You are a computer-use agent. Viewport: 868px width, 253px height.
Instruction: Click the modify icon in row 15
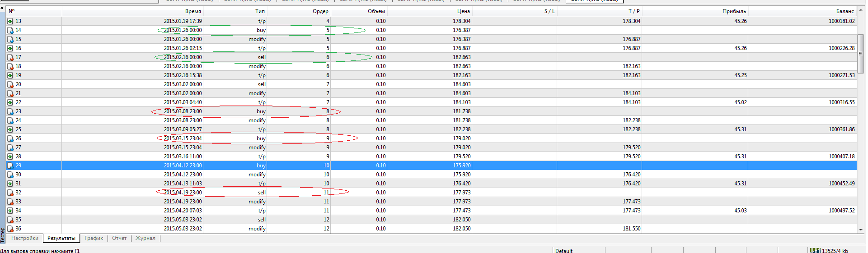click(x=10, y=39)
